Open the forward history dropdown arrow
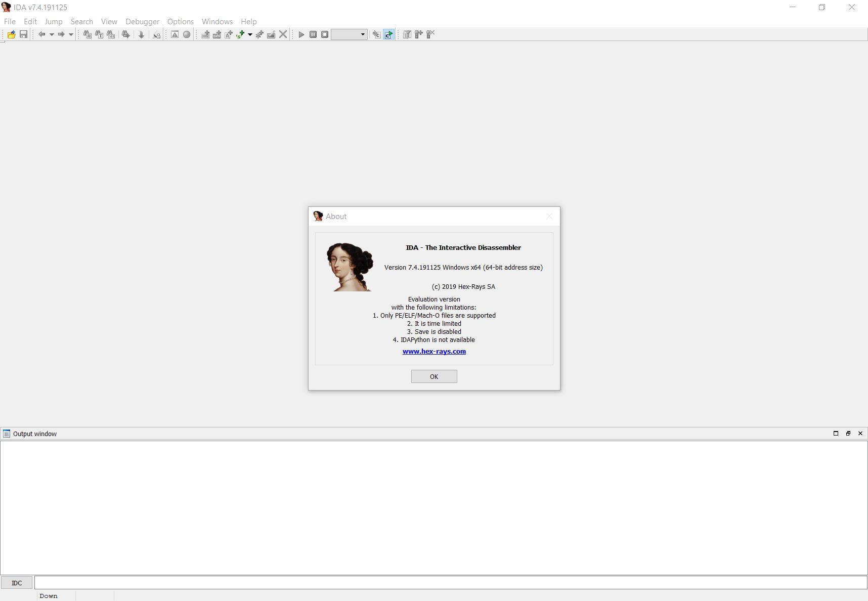 (x=71, y=34)
